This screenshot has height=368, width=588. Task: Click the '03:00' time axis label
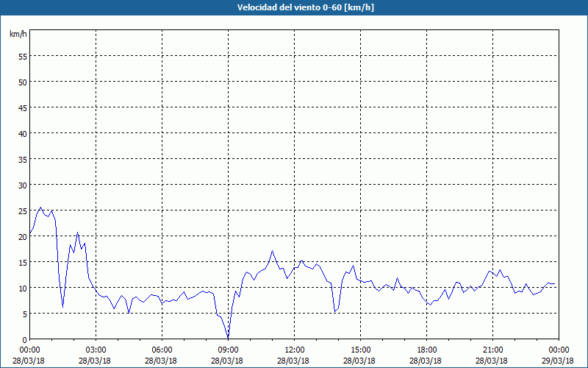[x=96, y=350]
